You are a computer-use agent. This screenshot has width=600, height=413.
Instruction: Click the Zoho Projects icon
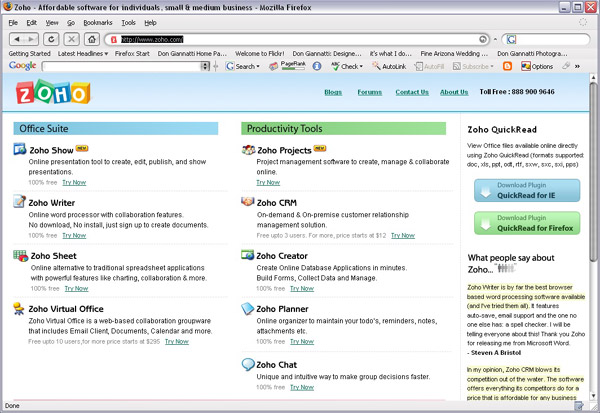click(248, 150)
